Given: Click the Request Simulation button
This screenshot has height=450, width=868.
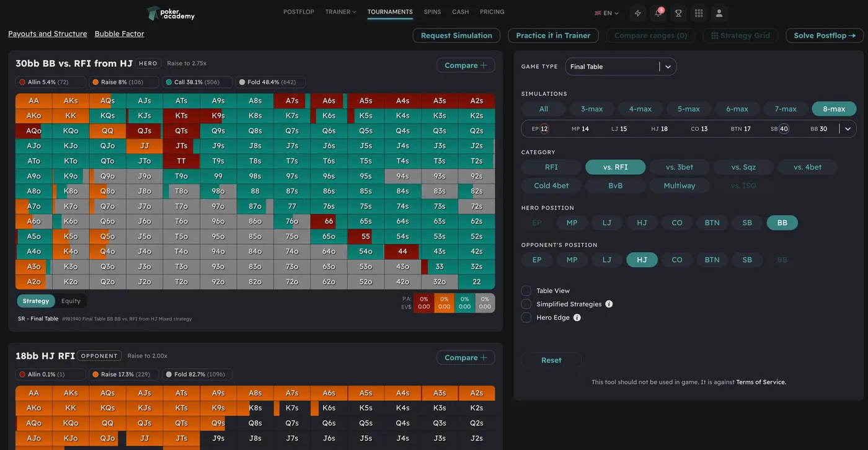Looking at the screenshot, I should 456,35.
